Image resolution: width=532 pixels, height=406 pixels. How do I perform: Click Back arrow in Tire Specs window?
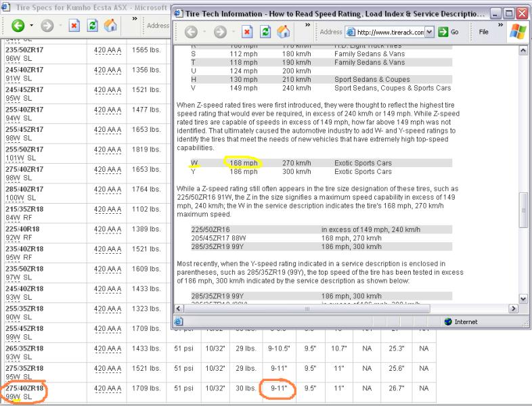18,26
